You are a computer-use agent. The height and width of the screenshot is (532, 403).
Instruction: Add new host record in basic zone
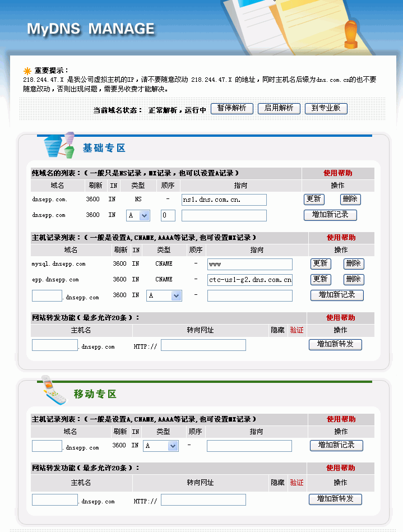click(337, 295)
